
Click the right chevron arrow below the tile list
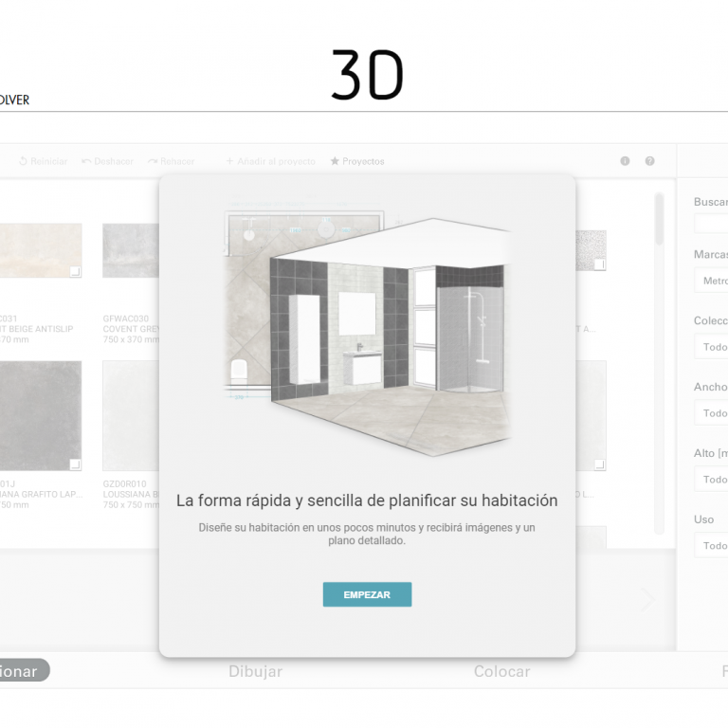tap(648, 600)
